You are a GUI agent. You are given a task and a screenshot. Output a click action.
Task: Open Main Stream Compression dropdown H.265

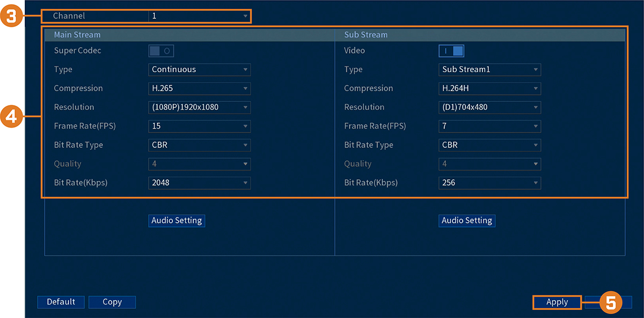point(200,88)
